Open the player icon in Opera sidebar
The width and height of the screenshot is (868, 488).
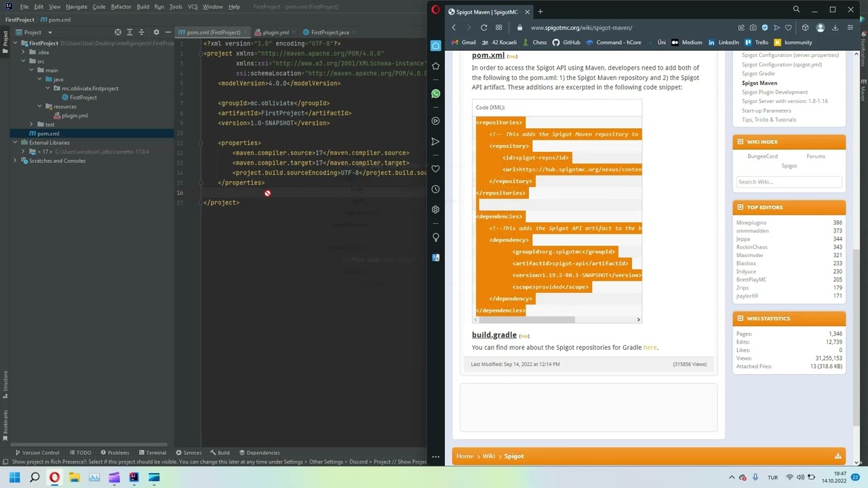tap(435, 121)
